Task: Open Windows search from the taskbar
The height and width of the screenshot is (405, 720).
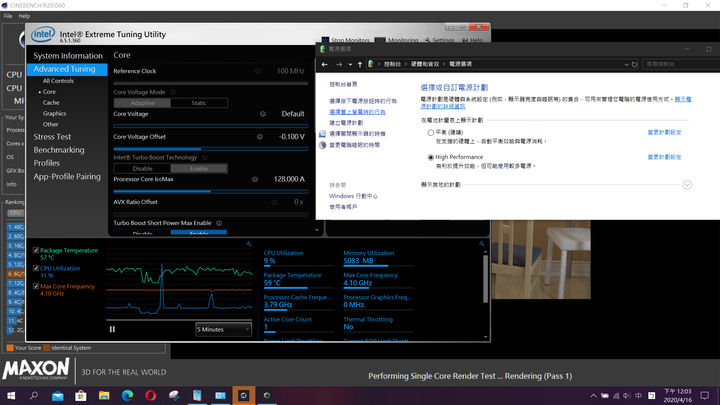Action: [x=34, y=395]
